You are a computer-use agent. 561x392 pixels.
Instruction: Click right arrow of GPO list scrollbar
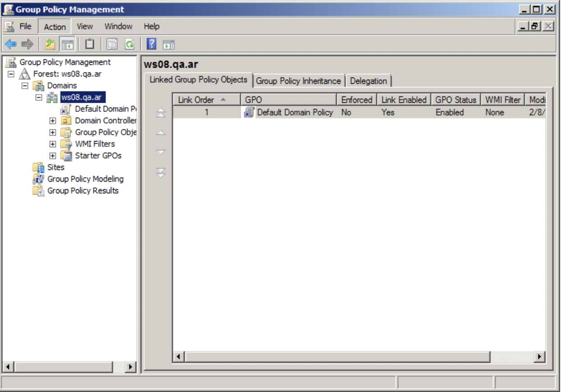[x=539, y=356]
